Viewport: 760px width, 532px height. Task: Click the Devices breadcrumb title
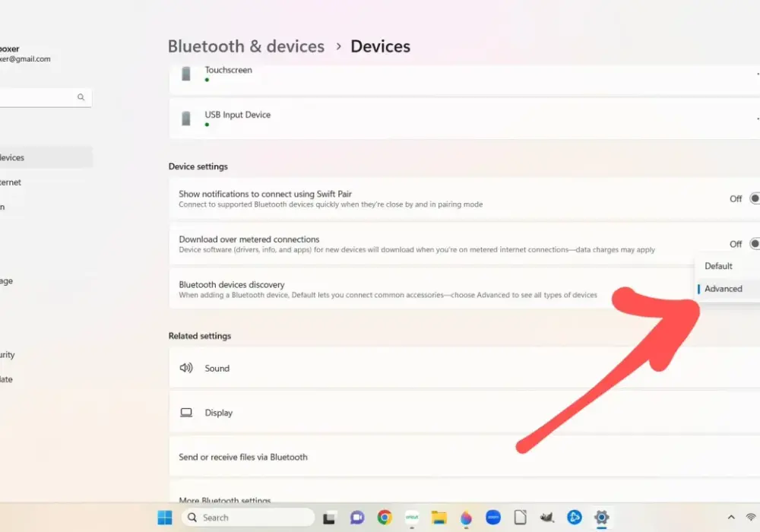tap(381, 46)
